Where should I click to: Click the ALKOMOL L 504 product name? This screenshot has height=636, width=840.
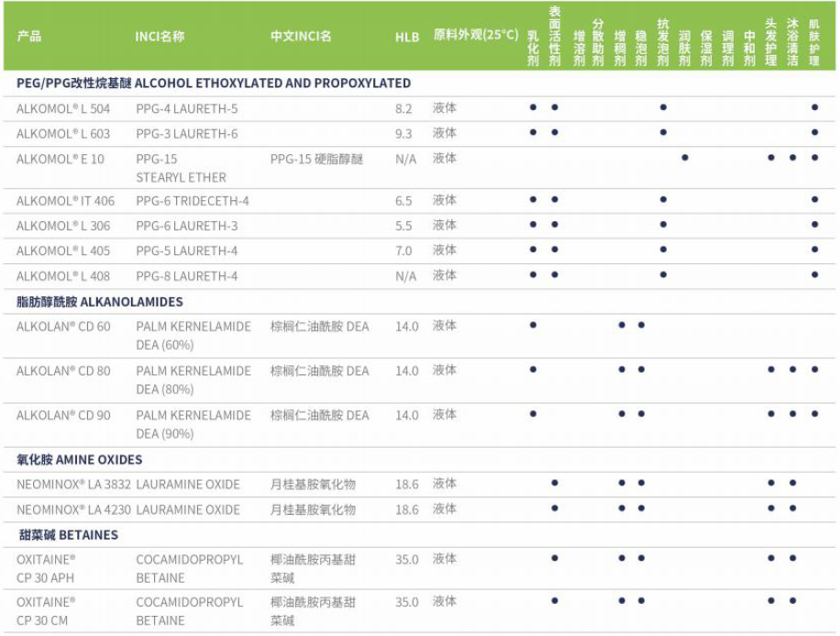(x=63, y=108)
